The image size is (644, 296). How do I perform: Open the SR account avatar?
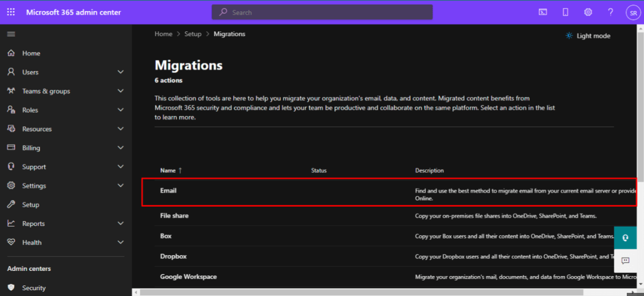point(633,13)
